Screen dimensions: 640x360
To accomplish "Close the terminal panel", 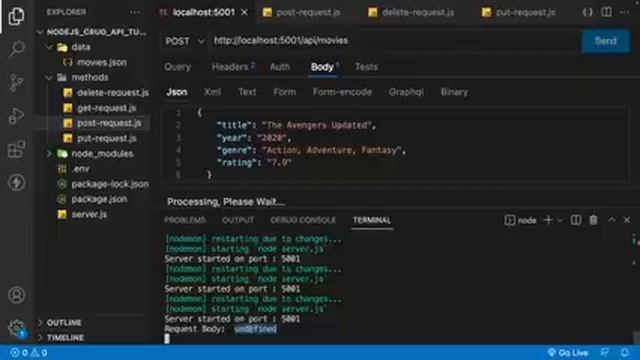I will click(x=627, y=220).
